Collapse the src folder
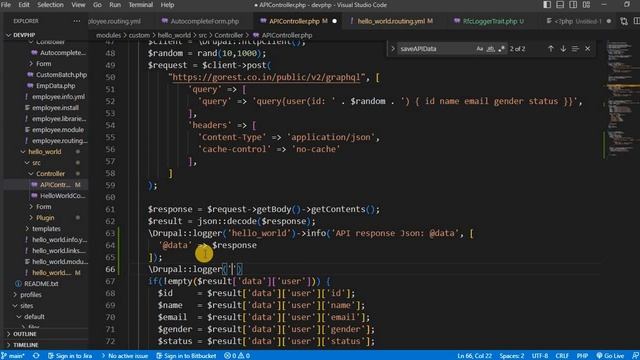The width and height of the screenshot is (640, 360). (x=36, y=162)
